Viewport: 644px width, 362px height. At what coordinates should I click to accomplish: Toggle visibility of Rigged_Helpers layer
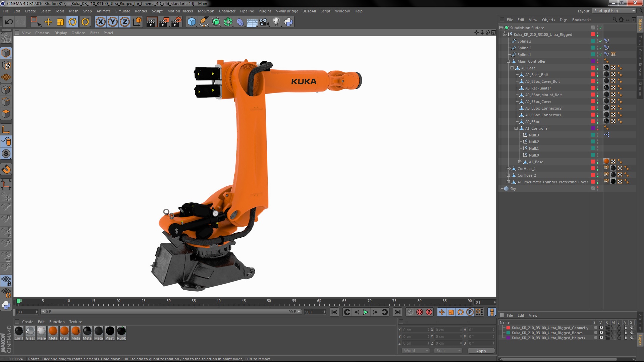[601, 338]
